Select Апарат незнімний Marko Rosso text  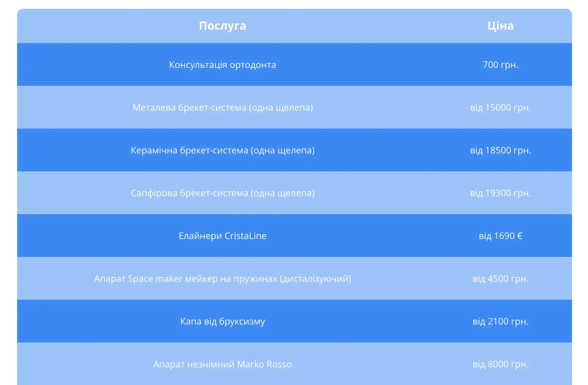(222, 364)
